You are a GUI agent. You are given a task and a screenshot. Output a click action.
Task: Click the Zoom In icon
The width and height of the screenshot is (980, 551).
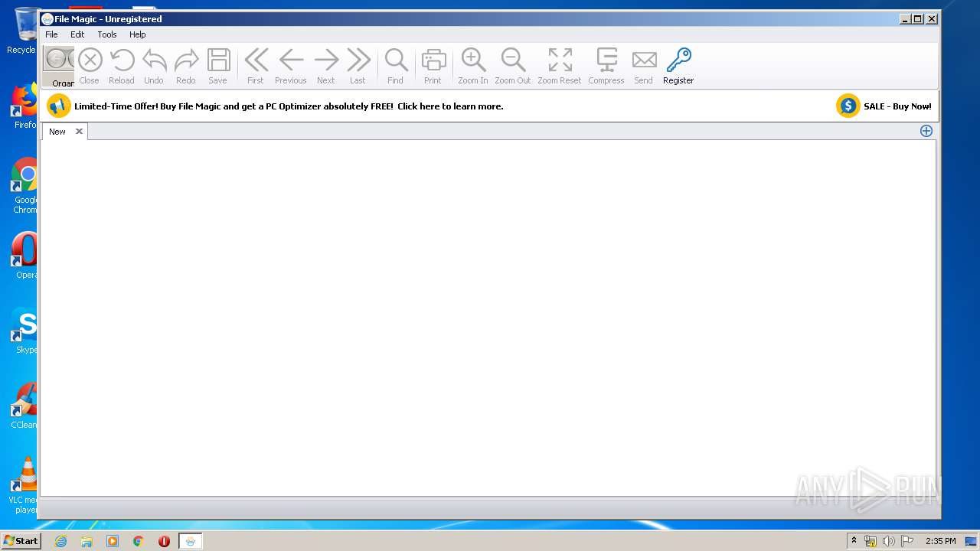tap(473, 60)
